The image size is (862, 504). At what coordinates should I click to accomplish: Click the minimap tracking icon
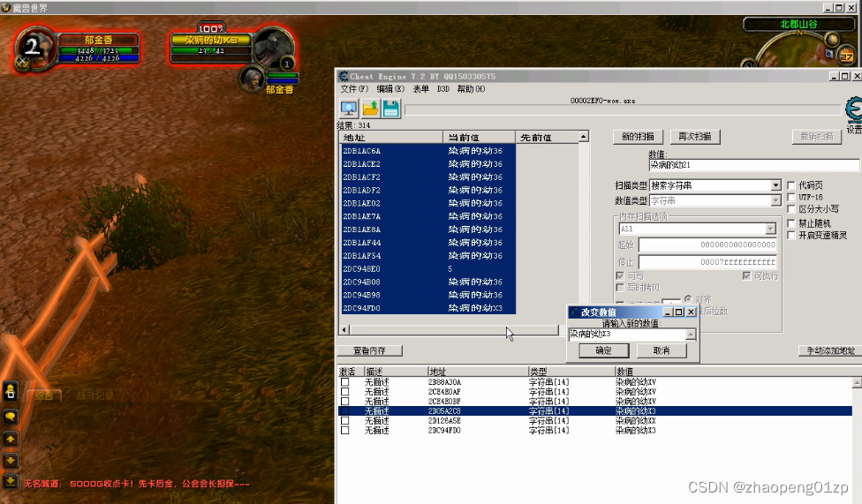[831, 40]
